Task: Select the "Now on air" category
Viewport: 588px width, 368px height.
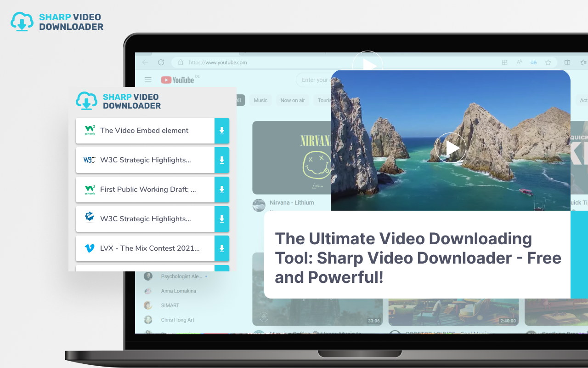Action: click(x=292, y=100)
